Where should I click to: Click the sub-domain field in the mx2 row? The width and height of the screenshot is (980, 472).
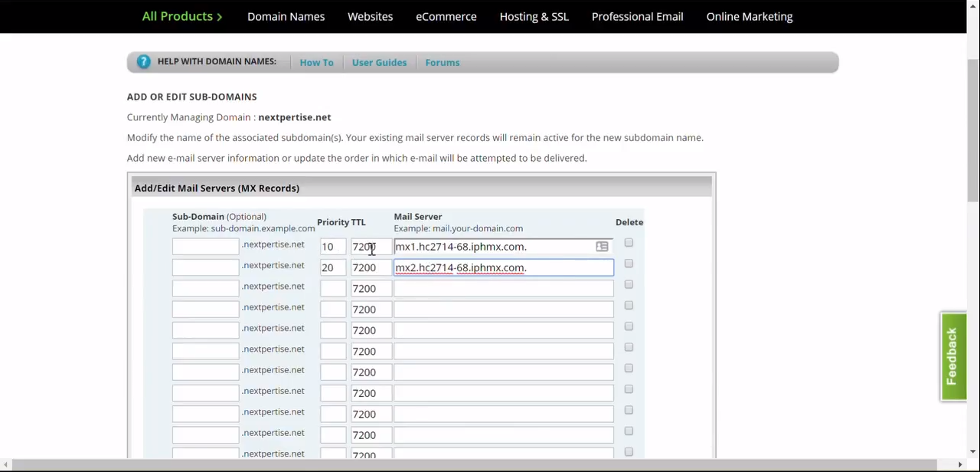click(205, 267)
